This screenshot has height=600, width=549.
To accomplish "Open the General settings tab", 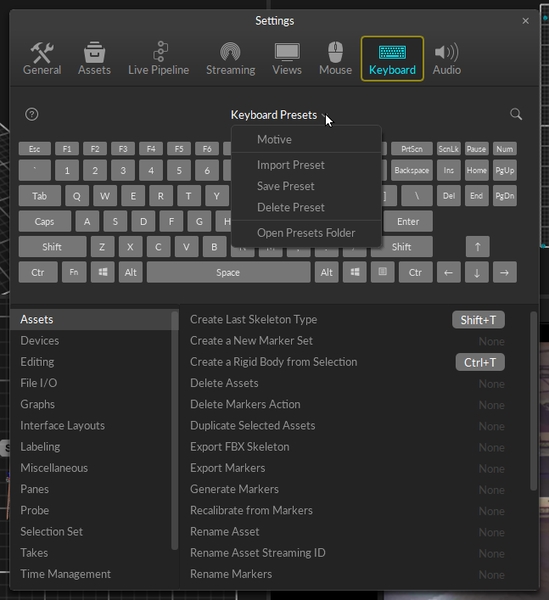I will 42,59.
